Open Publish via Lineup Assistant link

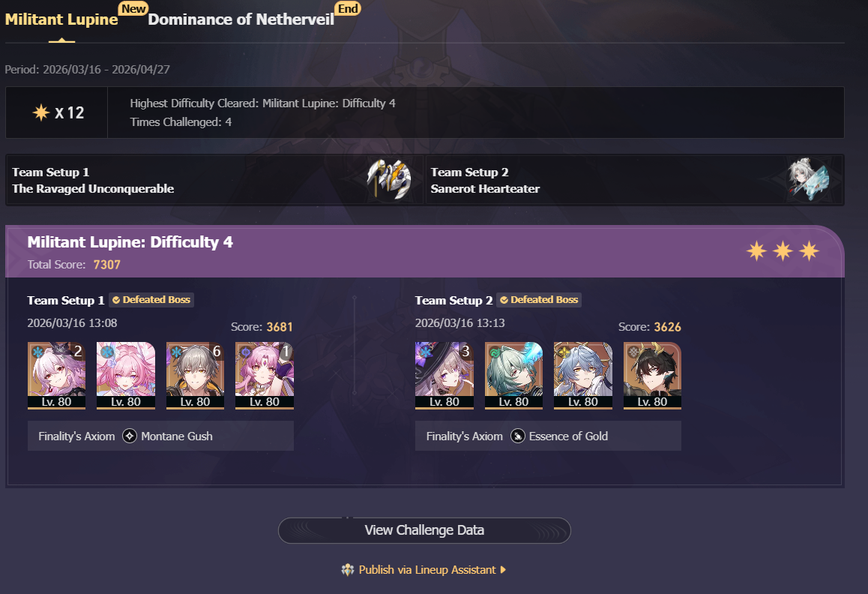427,569
